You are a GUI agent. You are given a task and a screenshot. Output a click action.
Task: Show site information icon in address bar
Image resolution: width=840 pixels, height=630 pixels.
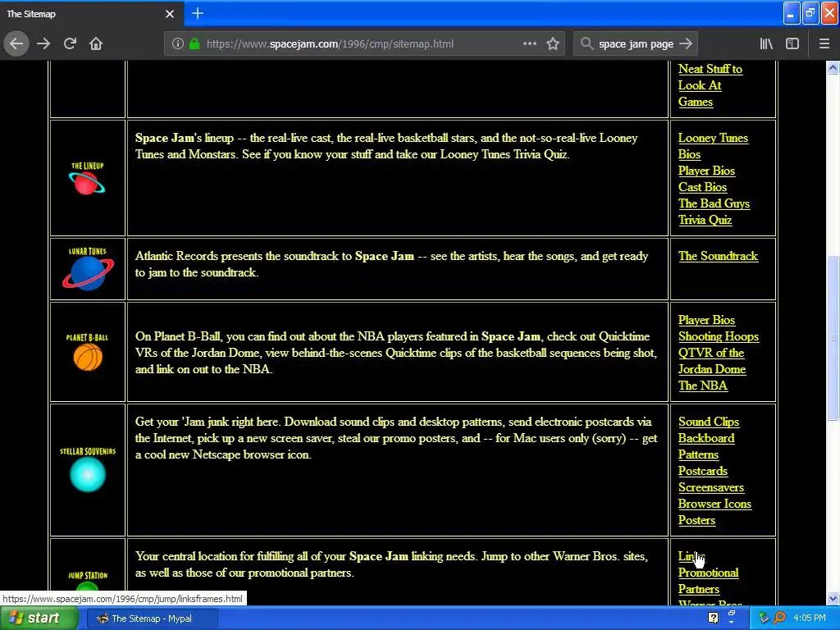pos(177,44)
